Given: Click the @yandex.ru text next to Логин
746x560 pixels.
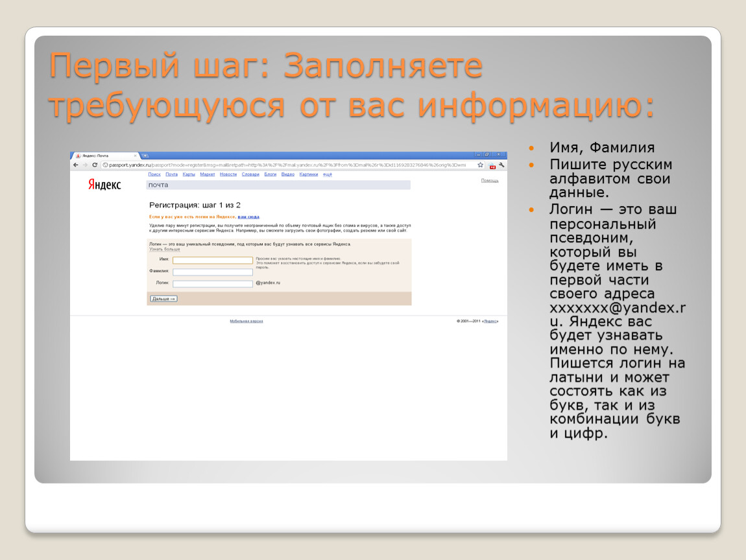Looking at the screenshot, I should (x=268, y=283).
